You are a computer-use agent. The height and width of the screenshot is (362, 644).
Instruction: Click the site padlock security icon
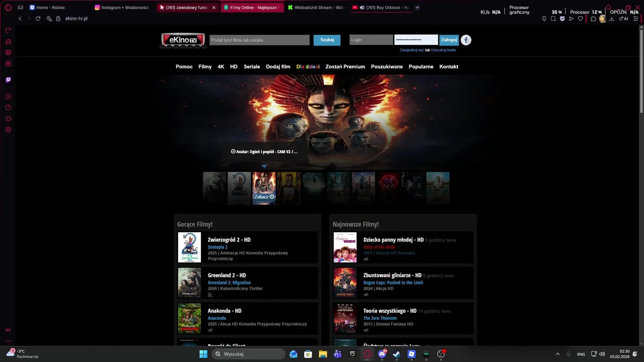[x=58, y=19]
